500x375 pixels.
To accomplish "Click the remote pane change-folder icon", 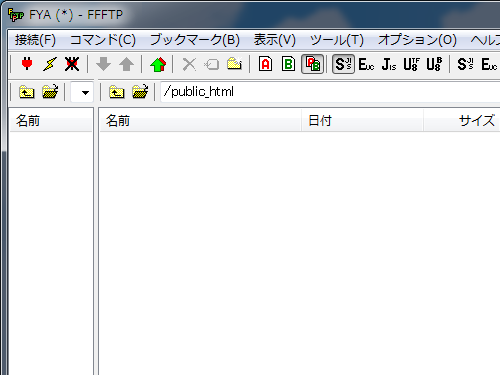I will pyautogui.click(x=140, y=92).
